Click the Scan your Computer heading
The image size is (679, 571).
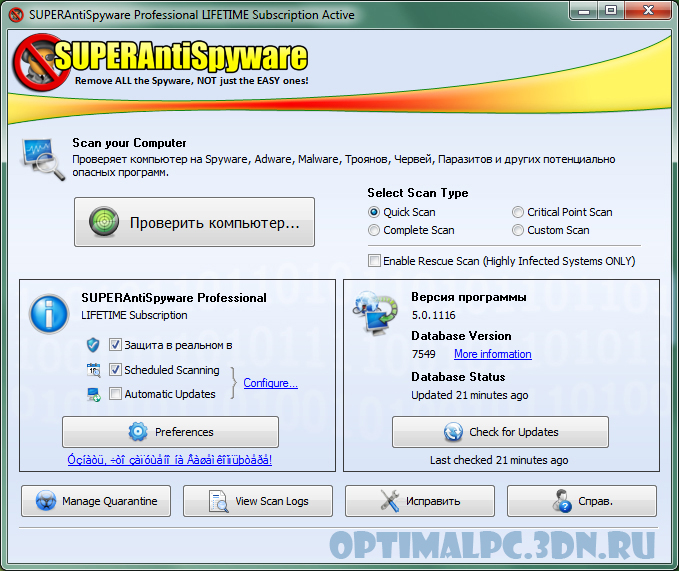[129, 143]
